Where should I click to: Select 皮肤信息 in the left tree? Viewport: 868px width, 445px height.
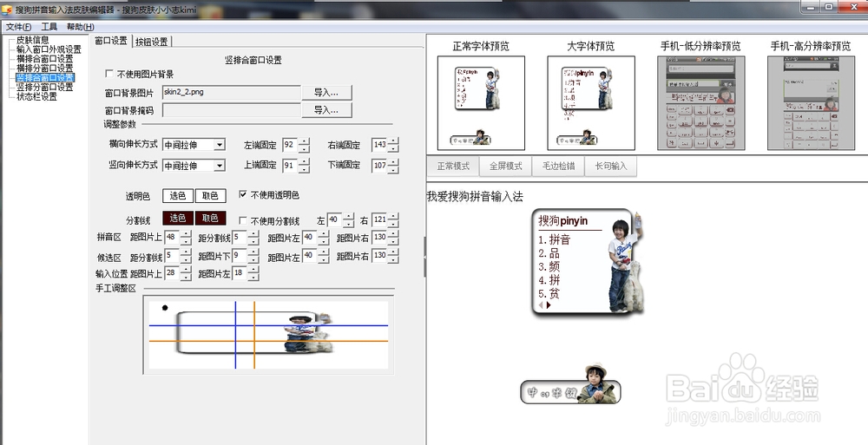(32, 40)
